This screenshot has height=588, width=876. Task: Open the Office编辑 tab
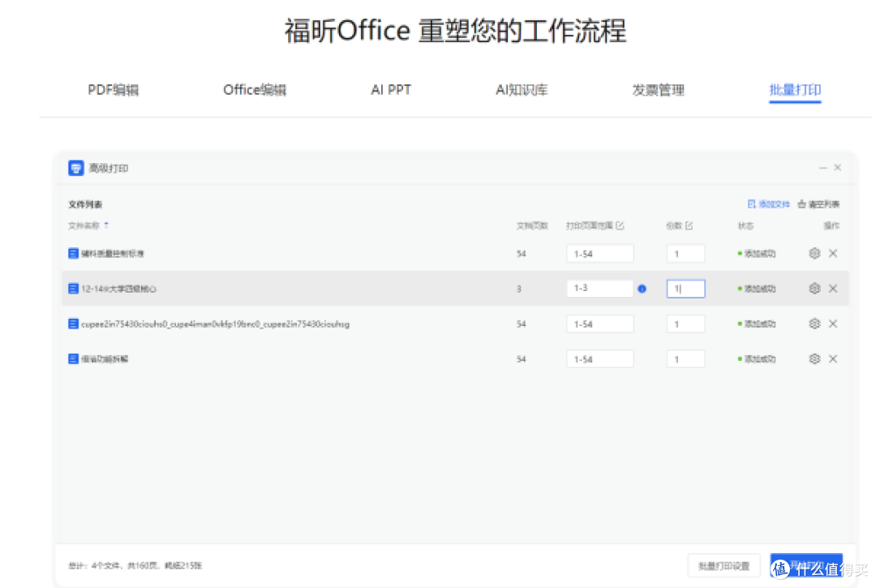255,90
